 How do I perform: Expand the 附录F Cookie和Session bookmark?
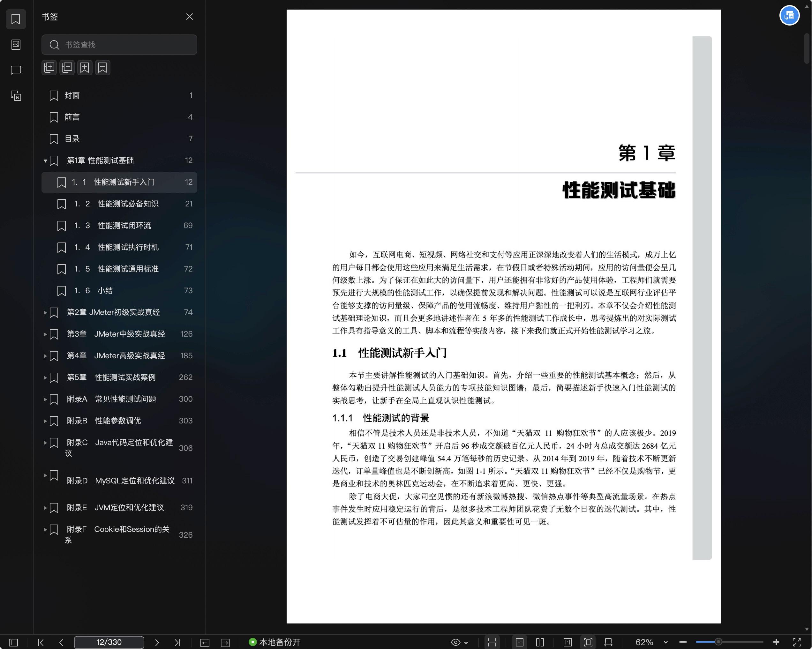pyautogui.click(x=45, y=530)
